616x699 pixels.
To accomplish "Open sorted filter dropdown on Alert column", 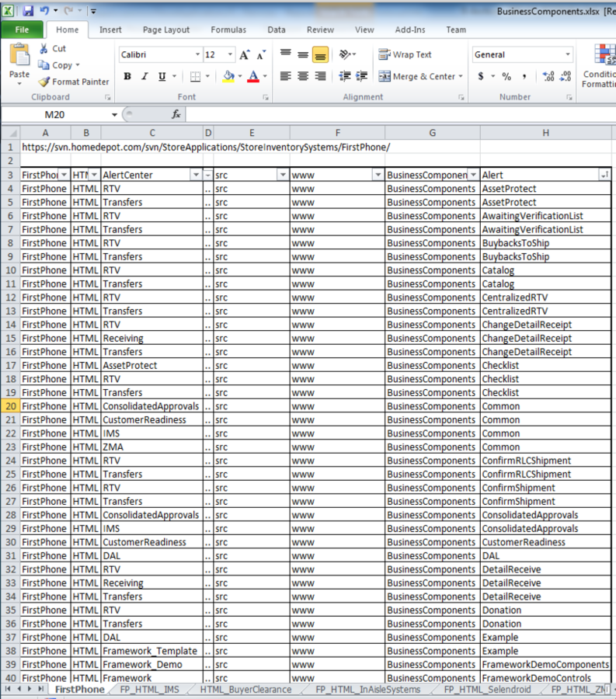I will pyautogui.click(x=604, y=175).
